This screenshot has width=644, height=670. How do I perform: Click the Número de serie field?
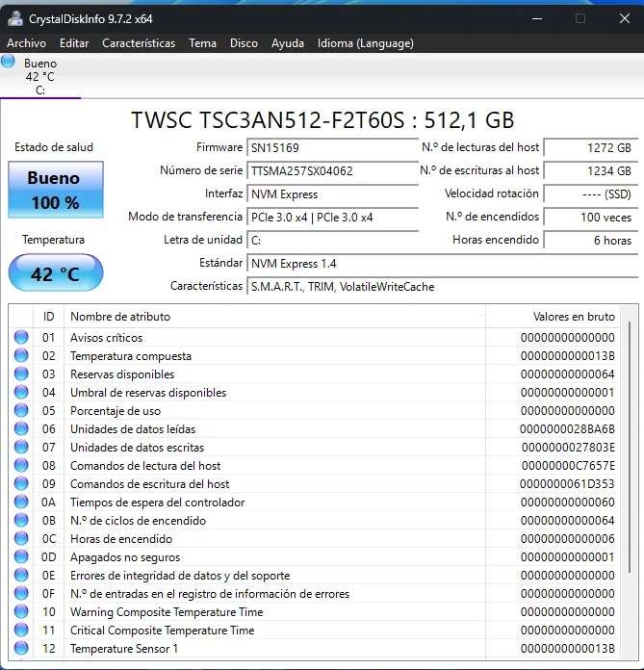[332, 171]
